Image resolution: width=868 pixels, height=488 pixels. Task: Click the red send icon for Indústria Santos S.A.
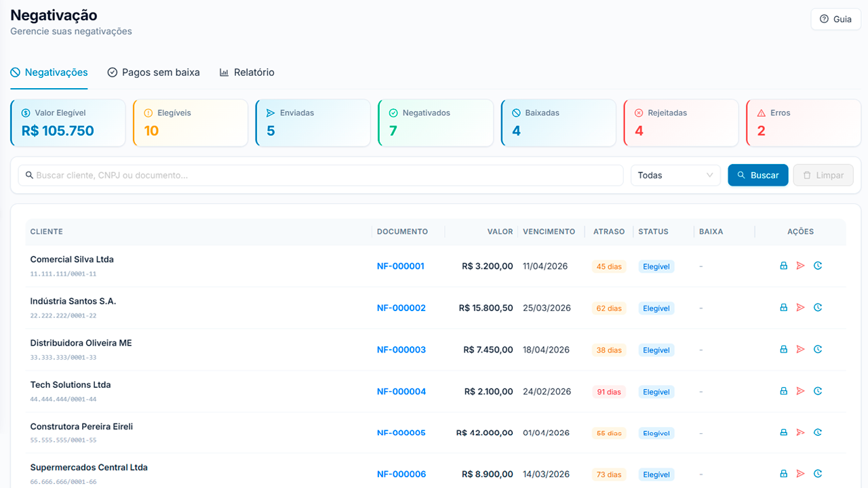click(x=800, y=308)
